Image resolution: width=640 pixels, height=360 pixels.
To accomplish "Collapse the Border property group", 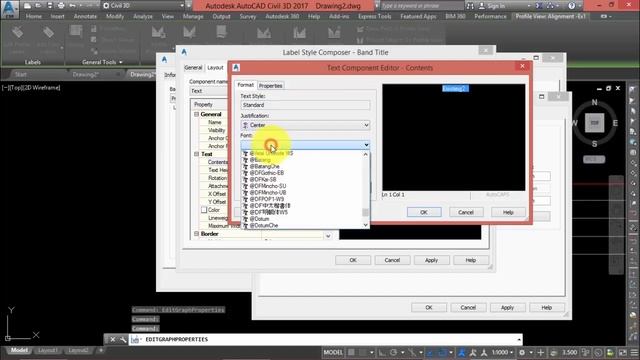I will pyautogui.click(x=196, y=233).
